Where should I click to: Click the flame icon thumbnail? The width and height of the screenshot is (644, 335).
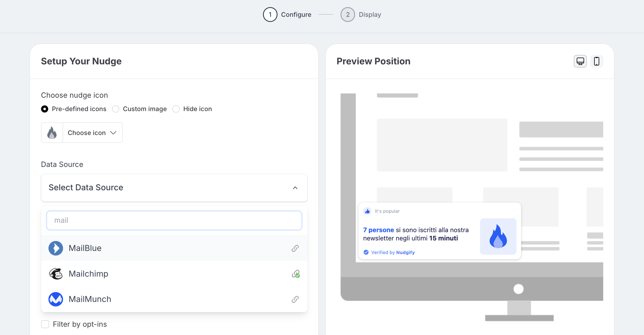52,133
